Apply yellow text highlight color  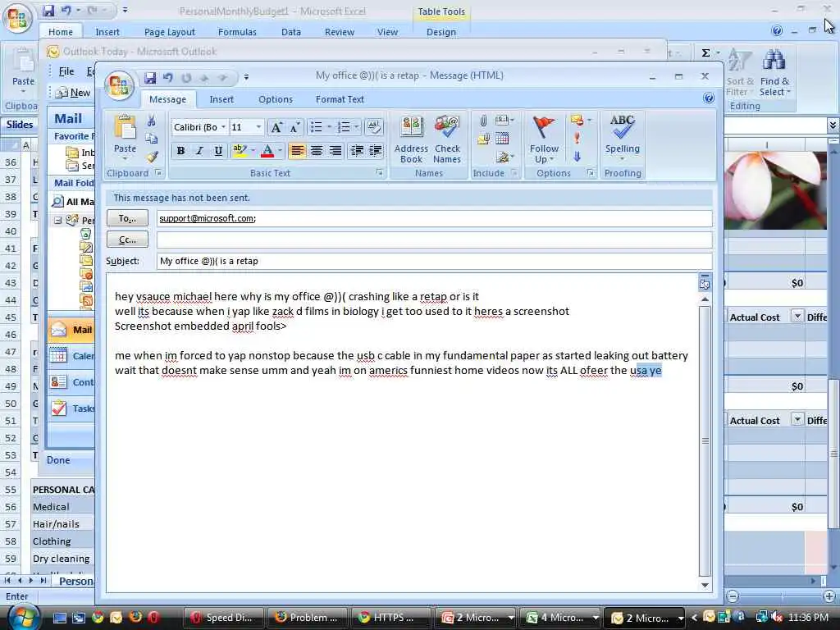pos(240,151)
